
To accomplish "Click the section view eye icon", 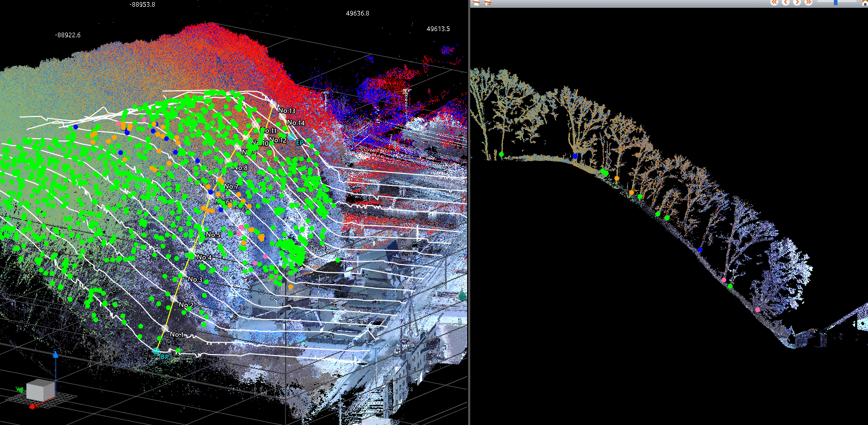I will click(x=487, y=3).
